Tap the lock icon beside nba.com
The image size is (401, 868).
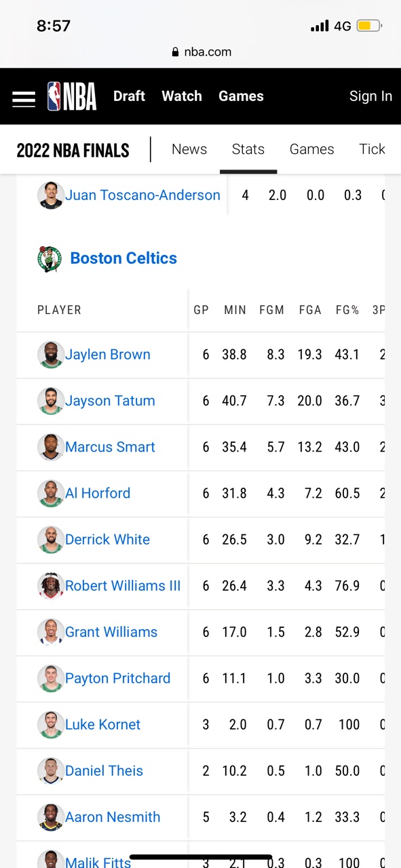(175, 52)
